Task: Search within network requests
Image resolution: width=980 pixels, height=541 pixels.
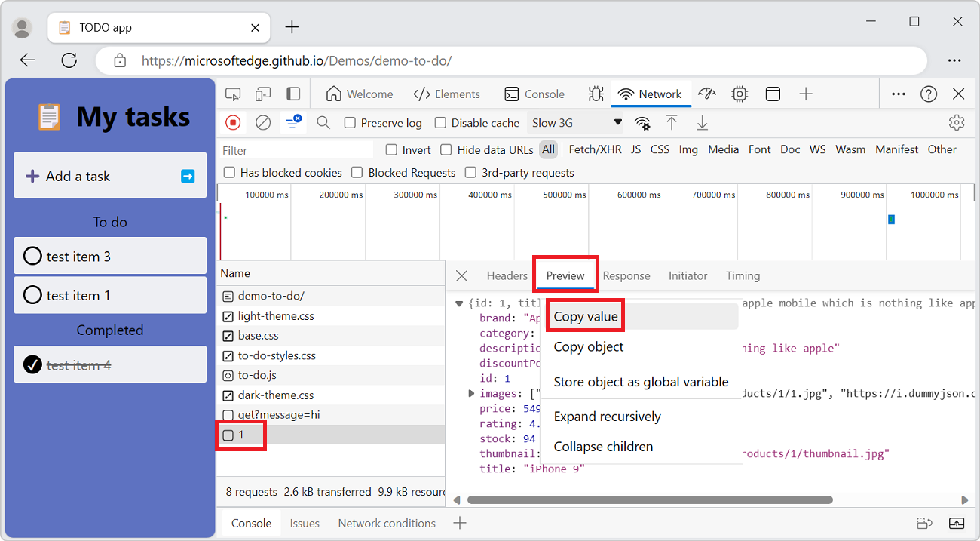Action: [323, 122]
